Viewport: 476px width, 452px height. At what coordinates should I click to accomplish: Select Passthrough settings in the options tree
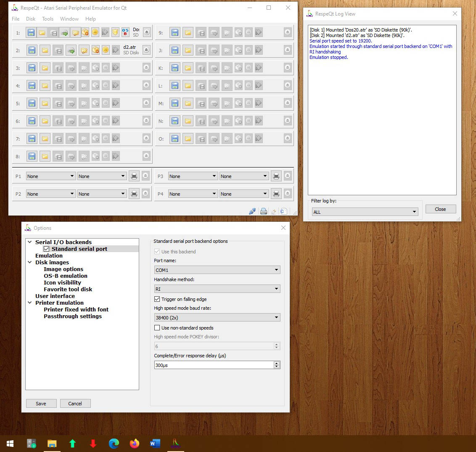[73, 316]
